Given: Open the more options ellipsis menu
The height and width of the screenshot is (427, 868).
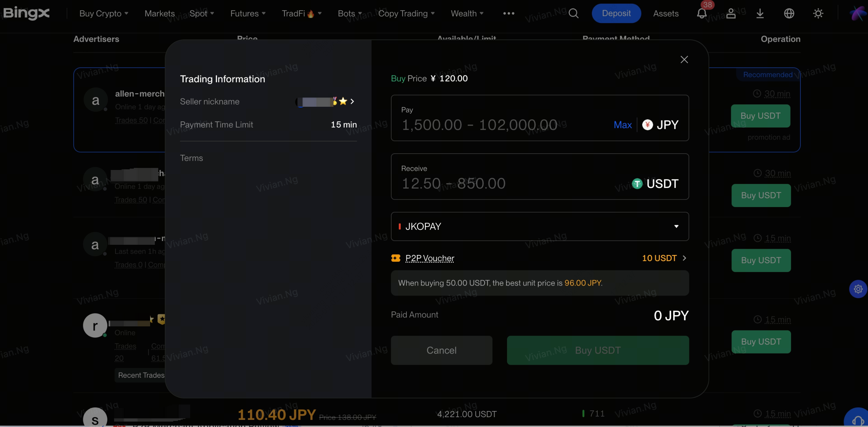Looking at the screenshot, I should [x=509, y=13].
